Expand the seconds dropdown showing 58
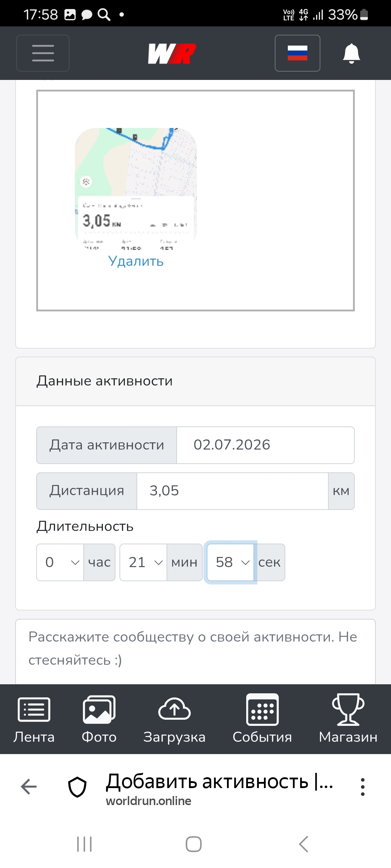Screen dimensions: 391x868 [230, 562]
